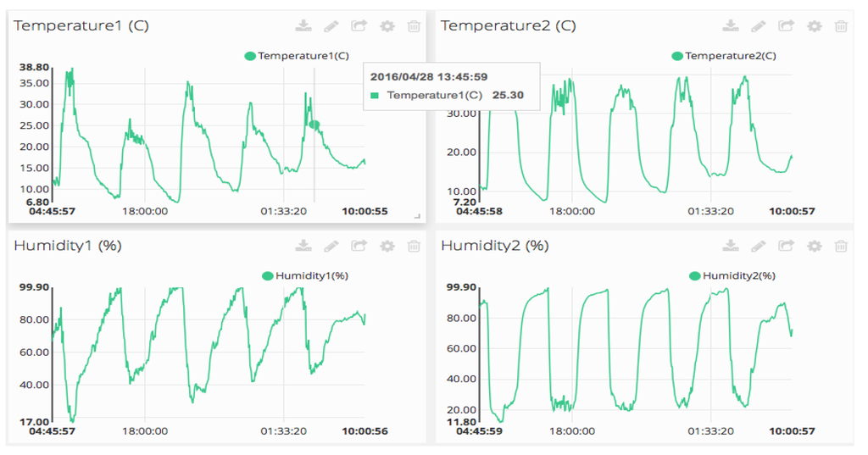Click the highlighted data point on Temperature1 chart
The image size is (868, 455).
pyautogui.click(x=314, y=125)
